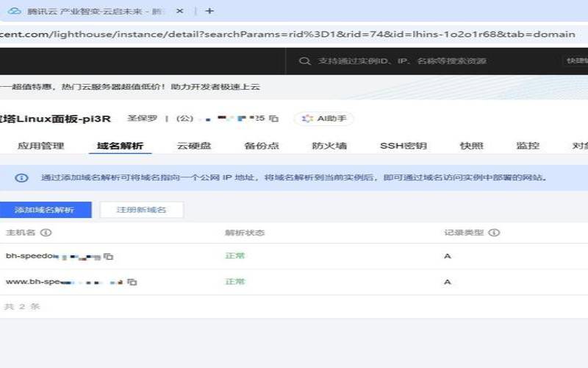Open the 防火墙 tab
Screen dimensions: 588x368
coord(329,146)
